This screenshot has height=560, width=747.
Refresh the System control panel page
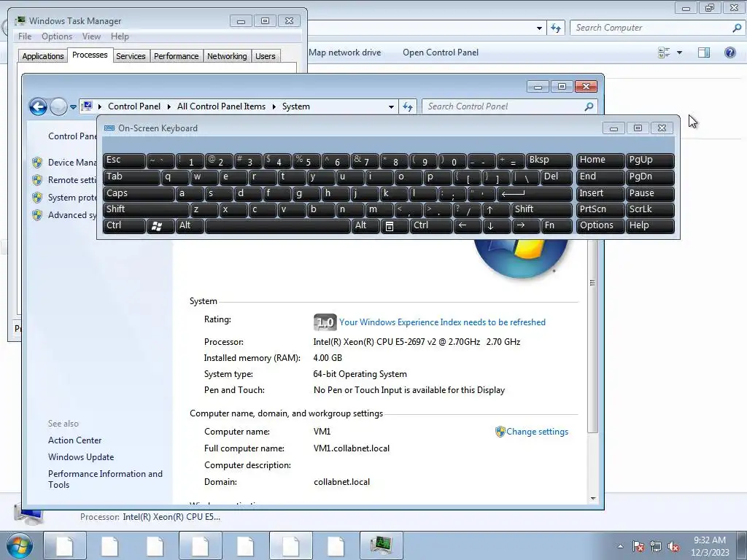pyautogui.click(x=407, y=106)
